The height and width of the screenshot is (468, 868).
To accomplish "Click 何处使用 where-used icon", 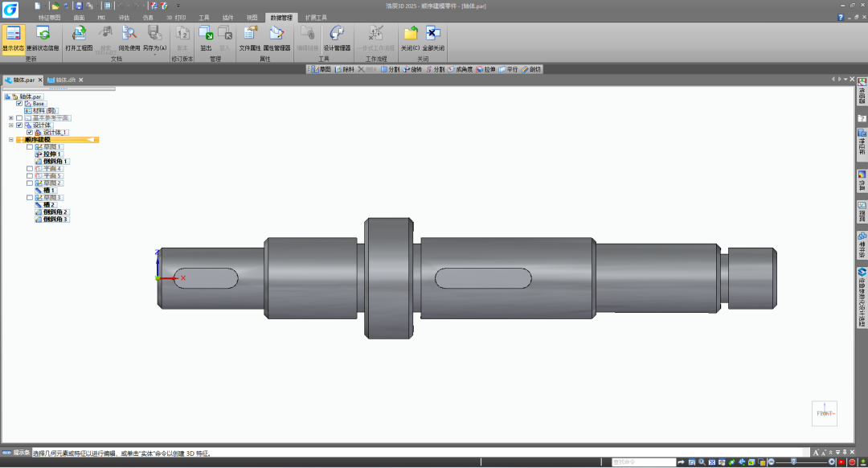I will (x=129, y=33).
